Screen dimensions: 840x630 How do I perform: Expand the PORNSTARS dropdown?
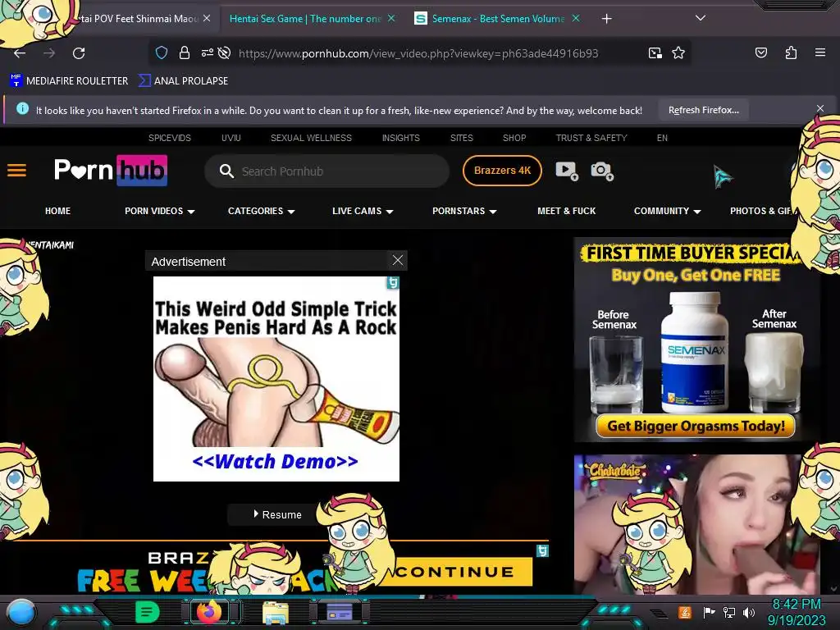(464, 211)
